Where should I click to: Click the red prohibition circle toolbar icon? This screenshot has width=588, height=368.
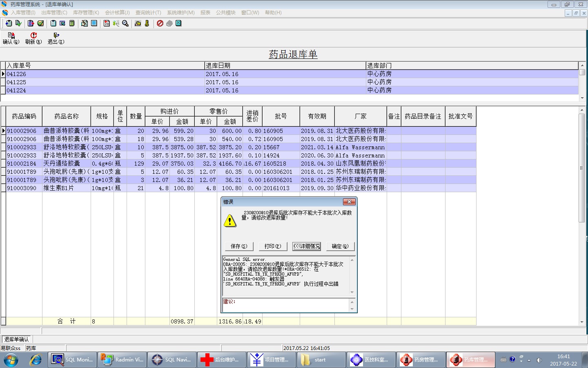point(160,23)
